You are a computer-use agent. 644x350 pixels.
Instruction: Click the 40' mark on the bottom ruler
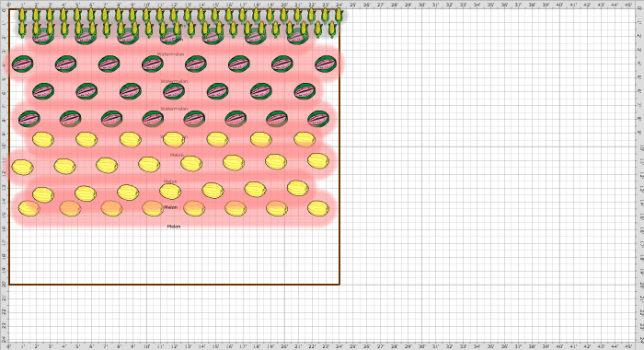pos(559,346)
